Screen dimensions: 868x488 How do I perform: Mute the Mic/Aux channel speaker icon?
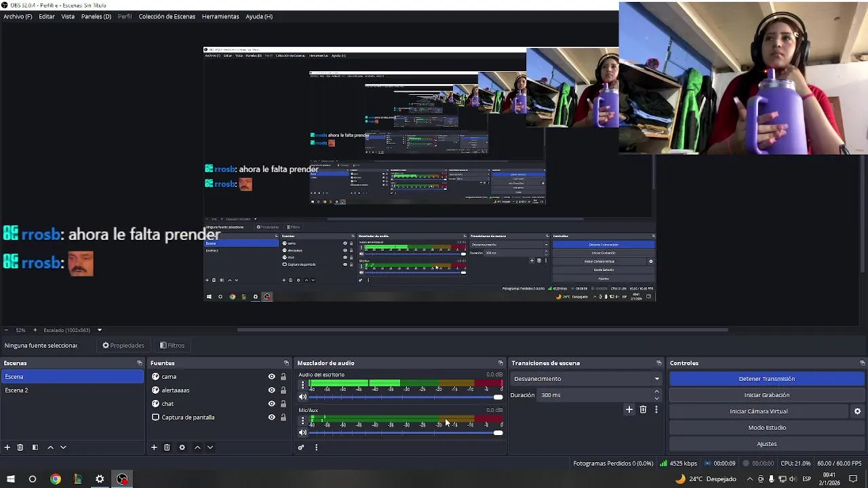coord(302,432)
